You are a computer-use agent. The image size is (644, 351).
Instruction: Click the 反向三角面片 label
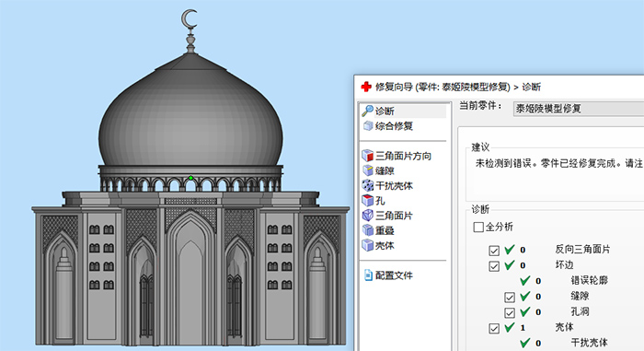[x=582, y=249]
